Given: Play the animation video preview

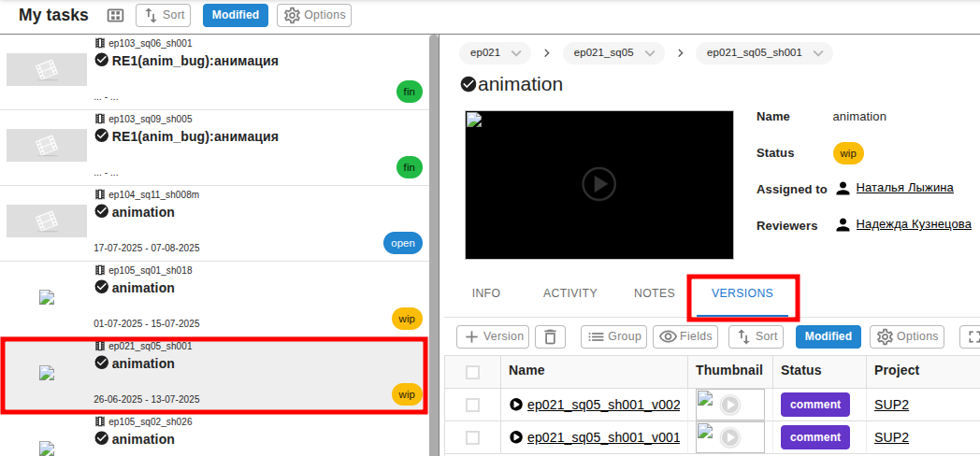Looking at the screenshot, I should (598, 184).
